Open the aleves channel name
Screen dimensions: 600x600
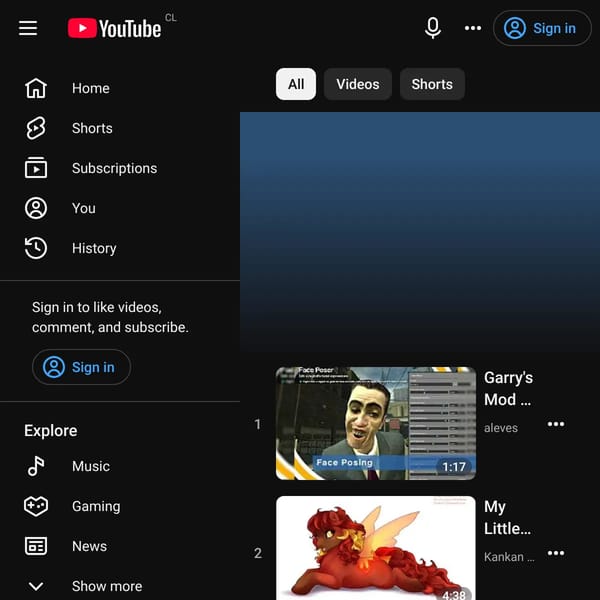click(x=501, y=428)
